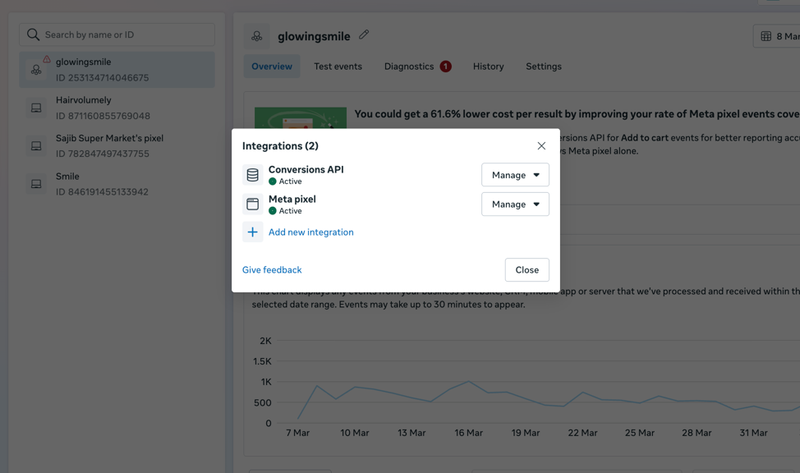Open Manage dropdown for Meta pixel

(515, 204)
